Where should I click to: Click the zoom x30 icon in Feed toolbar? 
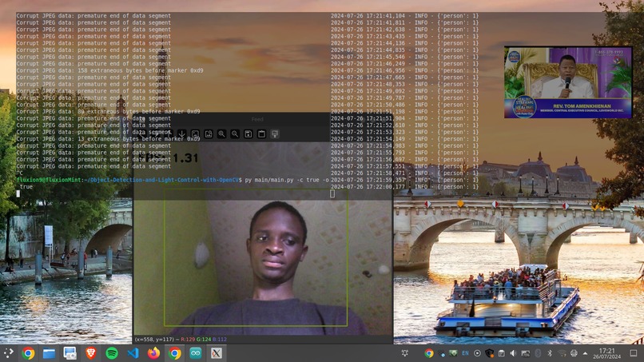pos(209,134)
